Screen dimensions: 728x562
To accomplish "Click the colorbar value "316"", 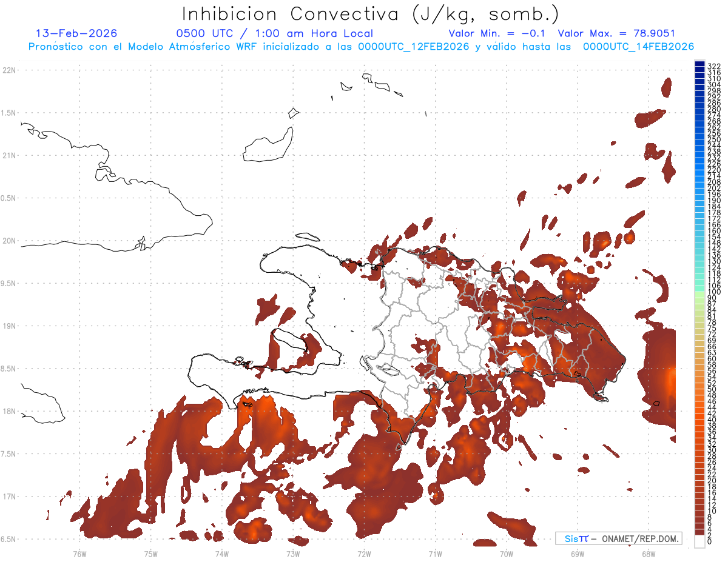I will (x=714, y=72).
